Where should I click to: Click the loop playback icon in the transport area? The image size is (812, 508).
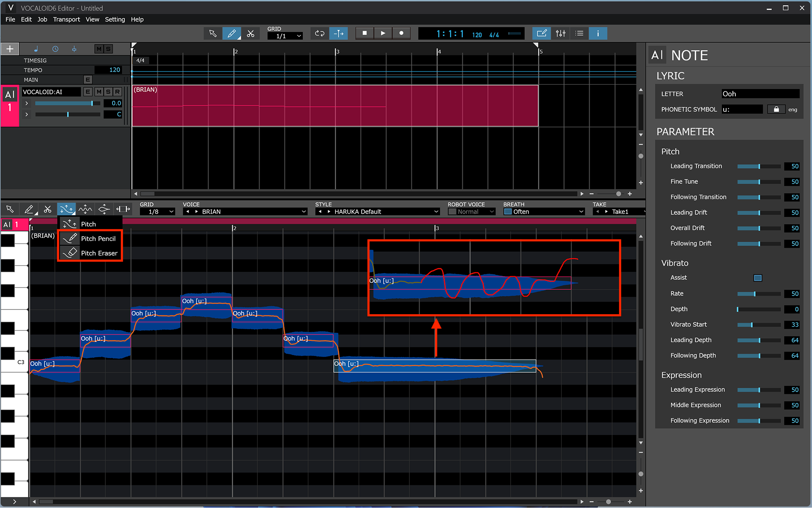[x=319, y=33]
